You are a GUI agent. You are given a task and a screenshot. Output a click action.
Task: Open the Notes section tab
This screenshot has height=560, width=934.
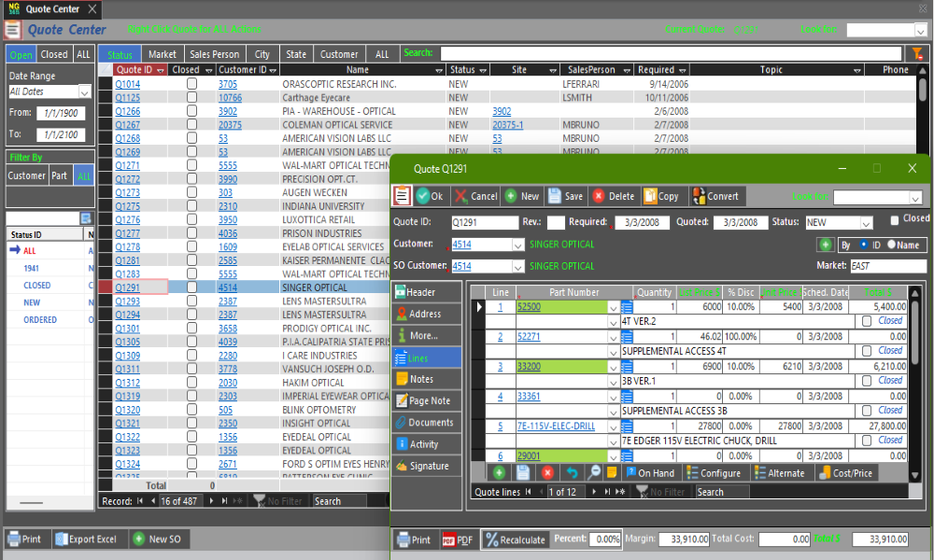pos(421,379)
